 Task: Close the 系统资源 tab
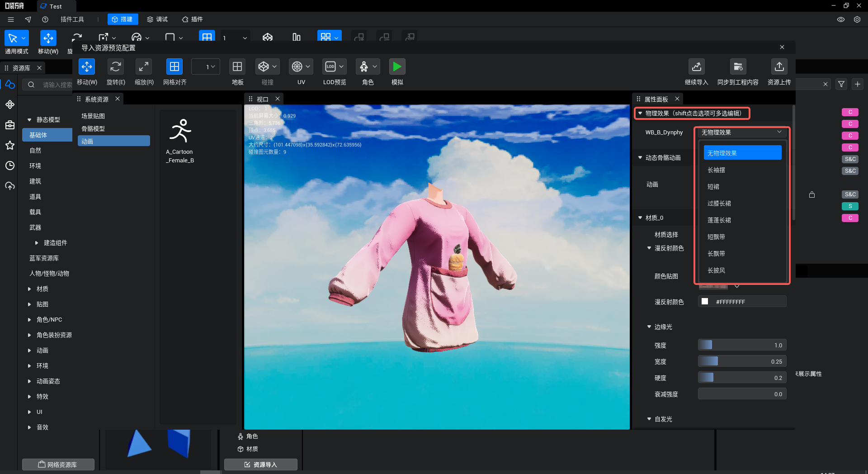[118, 99]
